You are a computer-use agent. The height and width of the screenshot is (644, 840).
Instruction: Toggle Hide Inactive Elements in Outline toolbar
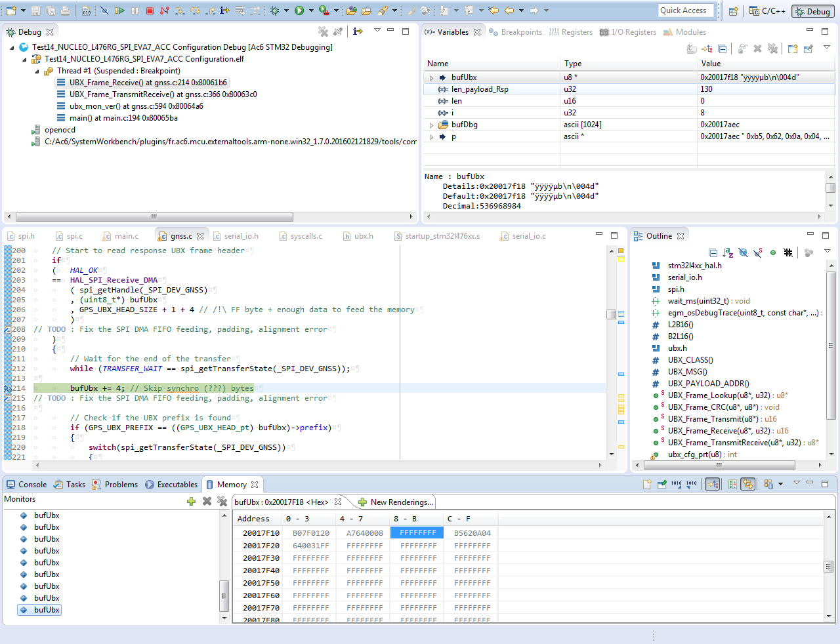pos(788,252)
